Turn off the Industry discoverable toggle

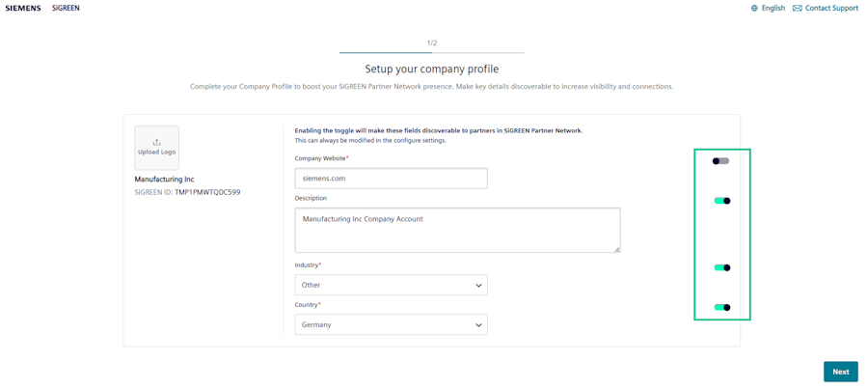coord(721,267)
